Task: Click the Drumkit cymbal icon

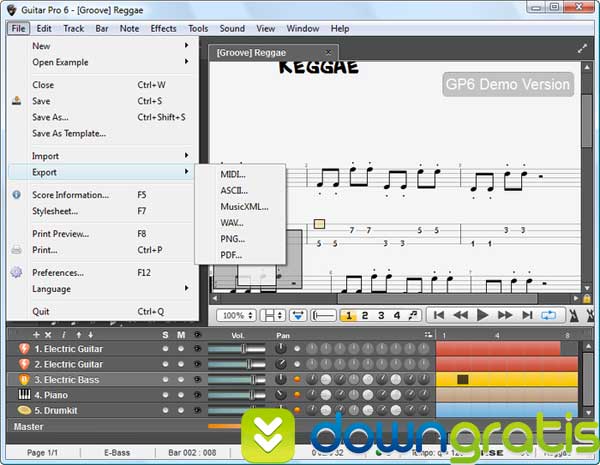Action: coord(24,410)
